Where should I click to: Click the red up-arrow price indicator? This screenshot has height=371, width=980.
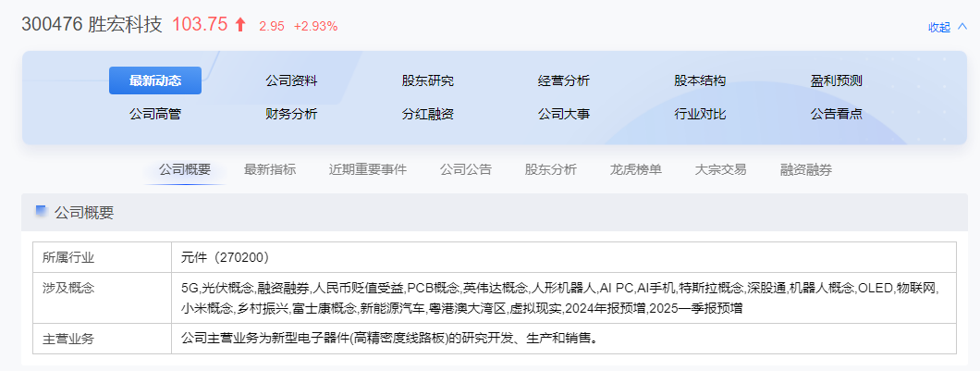click(240, 26)
